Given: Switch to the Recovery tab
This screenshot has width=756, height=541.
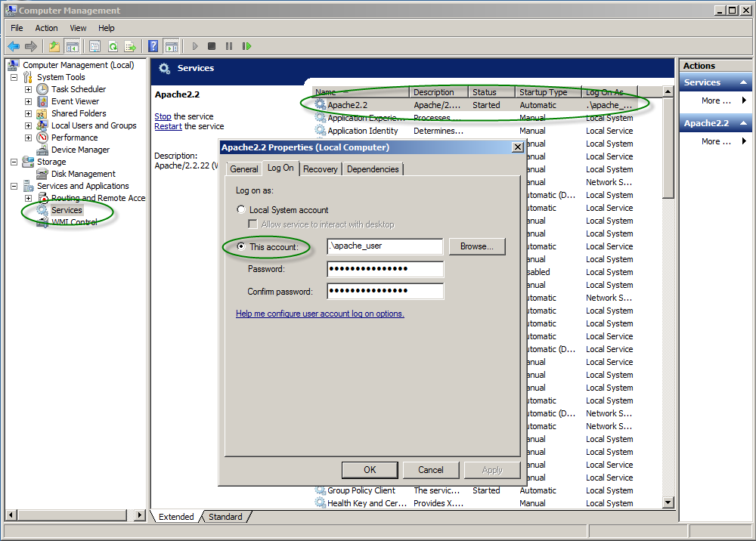Looking at the screenshot, I should (x=320, y=169).
